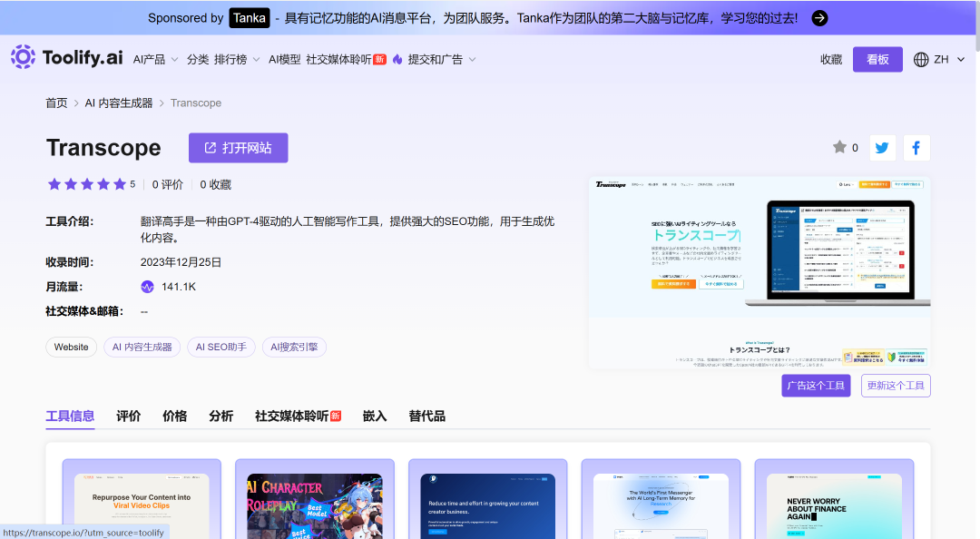Screen dimensions: 980x539
Task: Click the 0 收藏 text
Action: click(216, 184)
